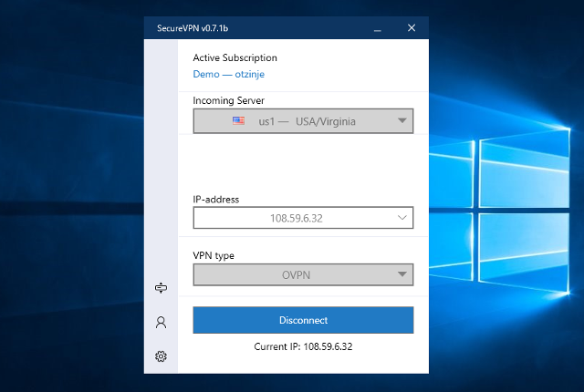Viewport: 584px width, 392px height.
Task: Select the OVPN value text
Action: [x=296, y=274]
